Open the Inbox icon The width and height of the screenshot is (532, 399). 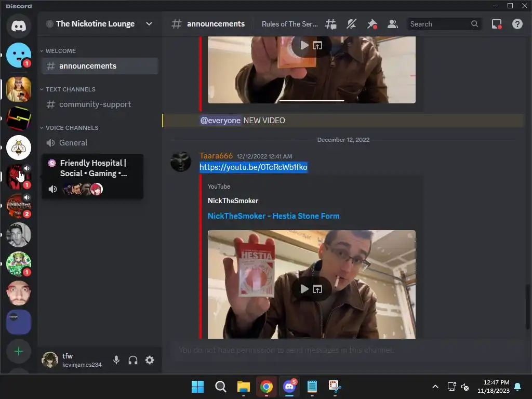pyautogui.click(x=497, y=24)
